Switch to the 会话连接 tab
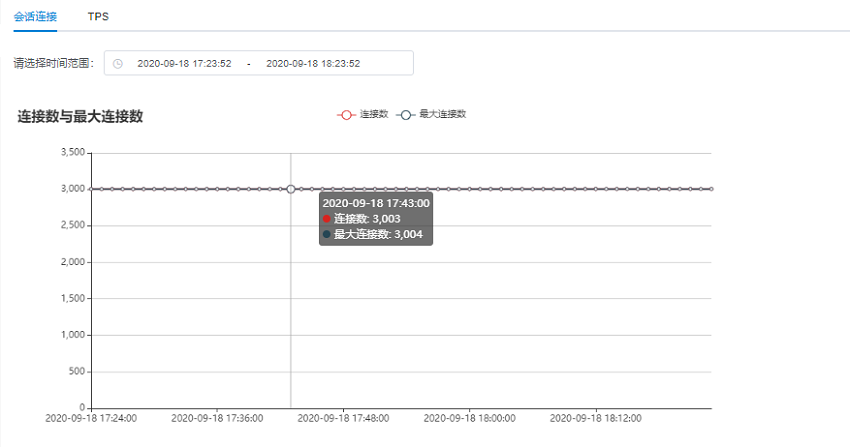 tap(35, 16)
